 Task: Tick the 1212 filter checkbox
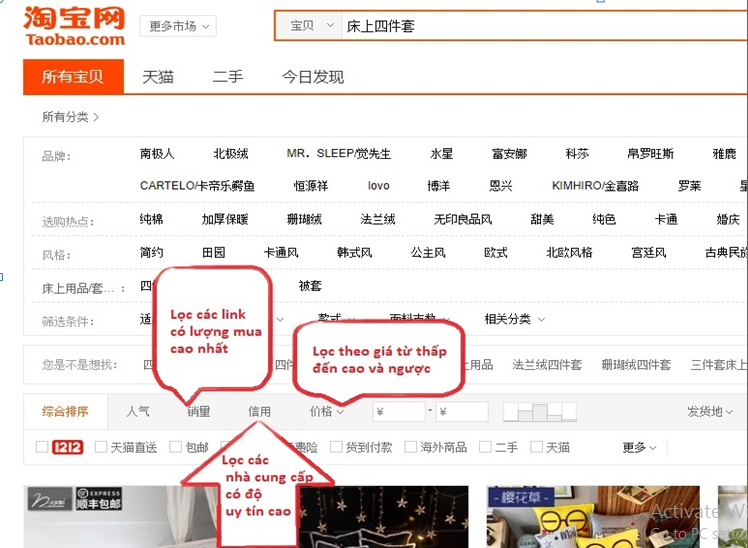(x=42, y=447)
